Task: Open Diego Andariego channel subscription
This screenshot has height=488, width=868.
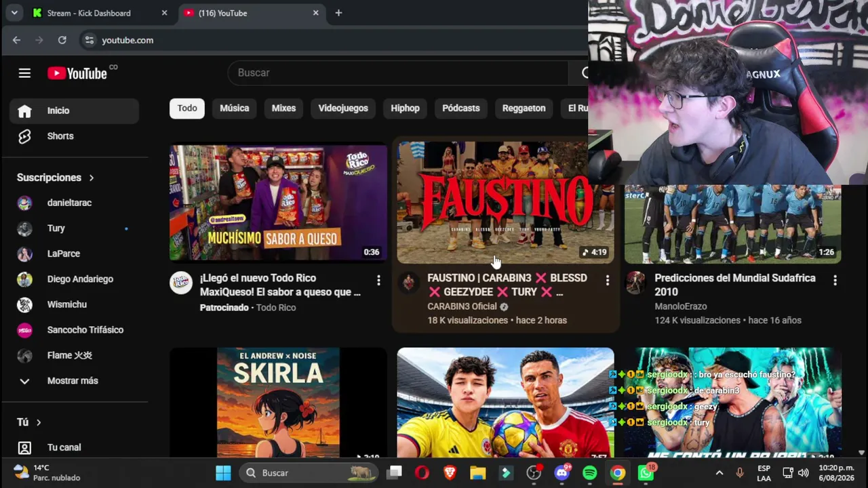Action: [74, 279]
